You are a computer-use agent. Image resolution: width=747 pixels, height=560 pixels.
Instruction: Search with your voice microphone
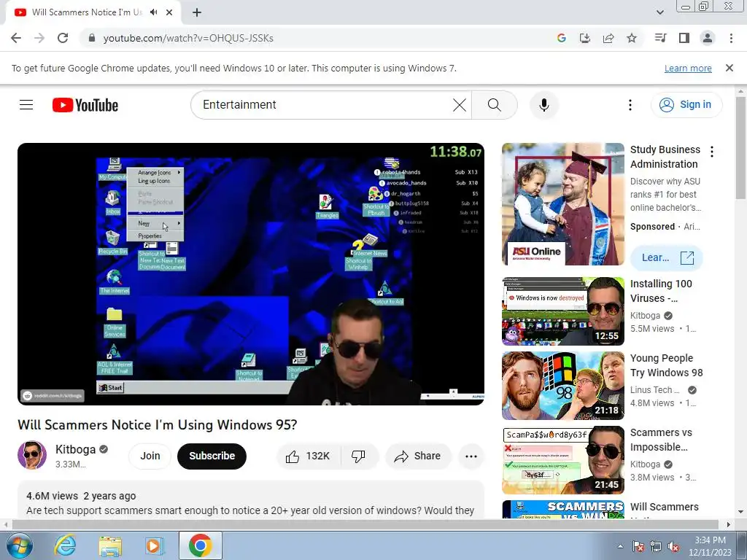[543, 105]
